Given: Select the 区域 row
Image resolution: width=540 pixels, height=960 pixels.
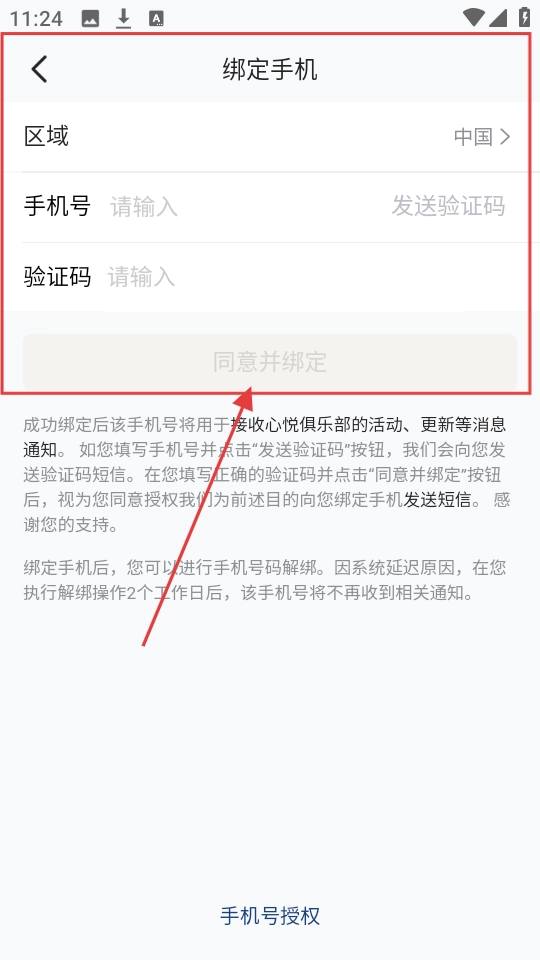Looking at the screenshot, I should [269, 137].
